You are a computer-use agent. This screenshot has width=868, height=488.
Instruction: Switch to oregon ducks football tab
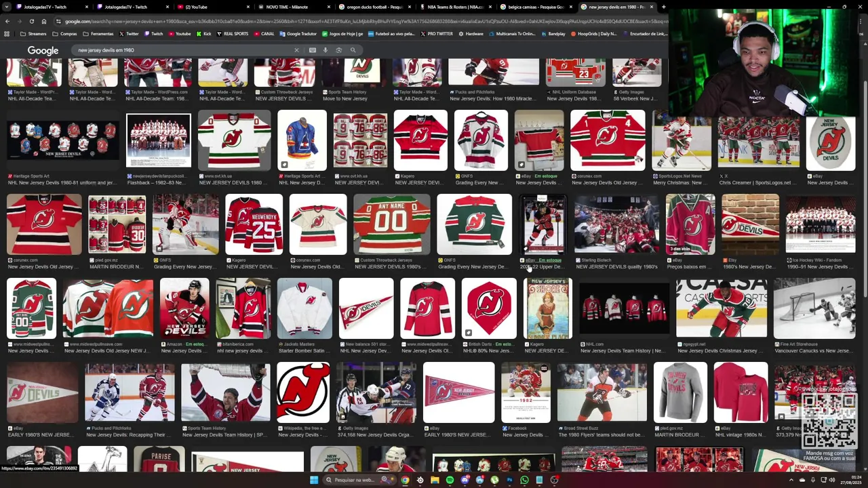coord(376,7)
